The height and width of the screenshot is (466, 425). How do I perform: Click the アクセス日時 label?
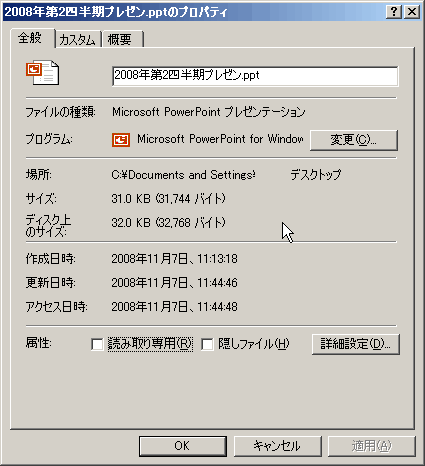(x=57, y=307)
